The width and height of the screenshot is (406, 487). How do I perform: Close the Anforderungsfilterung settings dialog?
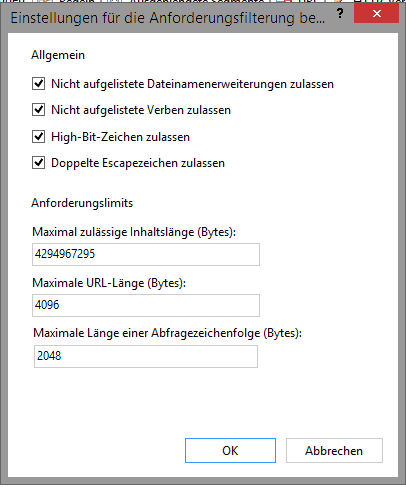pos(376,14)
